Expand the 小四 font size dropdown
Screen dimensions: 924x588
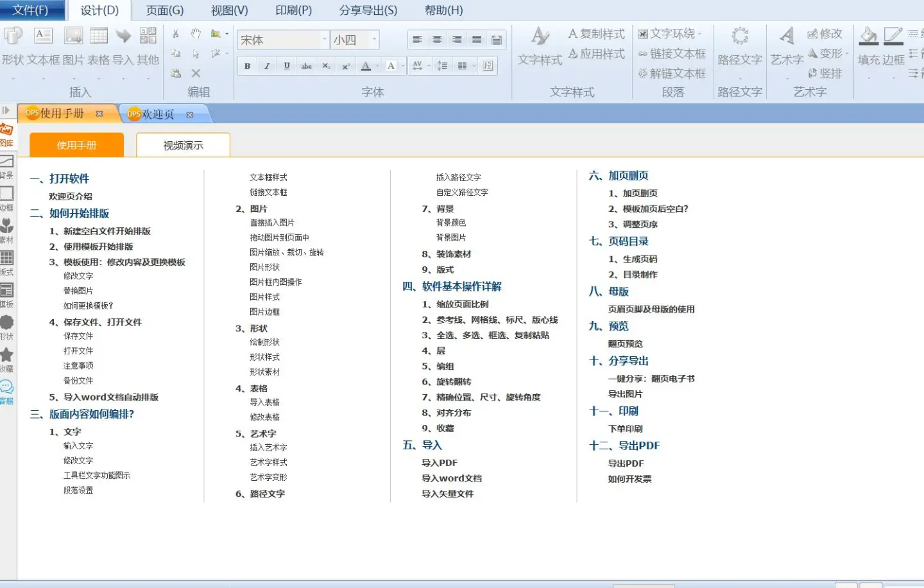coord(374,40)
